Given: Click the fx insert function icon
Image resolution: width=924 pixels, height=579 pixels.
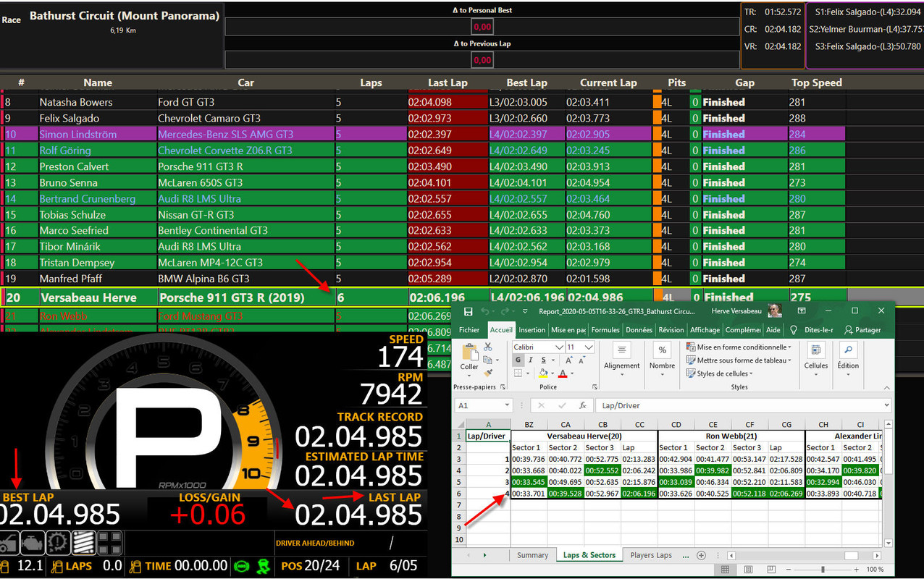Looking at the screenshot, I should coord(582,405).
